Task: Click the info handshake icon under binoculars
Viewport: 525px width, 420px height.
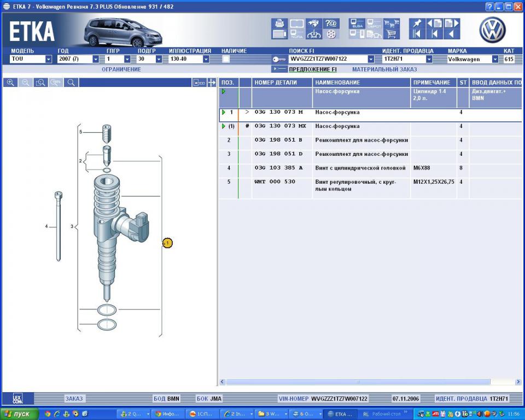Action: 314,34
